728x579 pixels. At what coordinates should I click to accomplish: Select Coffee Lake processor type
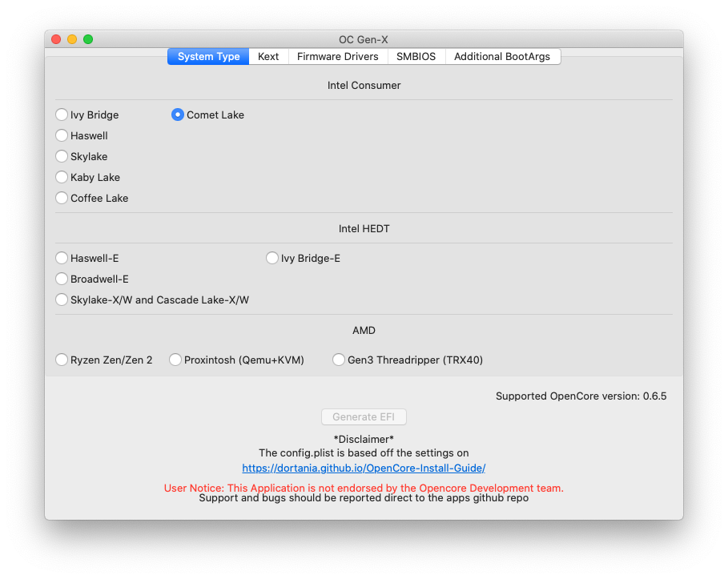[x=62, y=198]
